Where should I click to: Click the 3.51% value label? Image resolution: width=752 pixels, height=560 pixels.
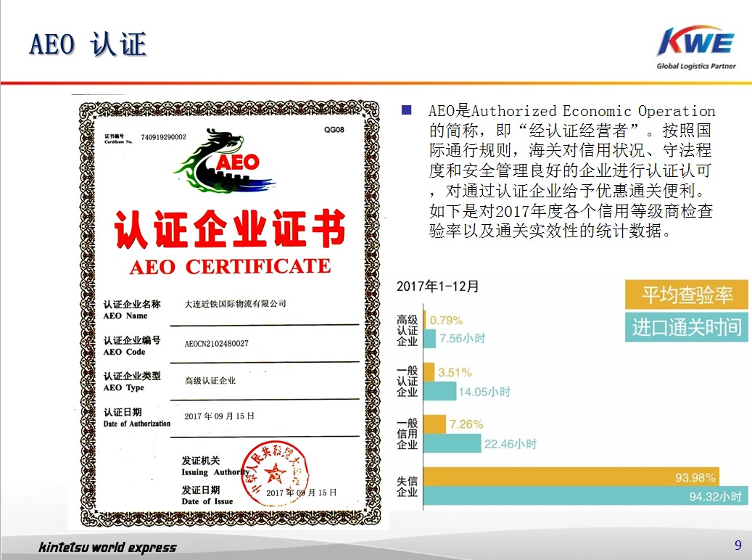455,372
